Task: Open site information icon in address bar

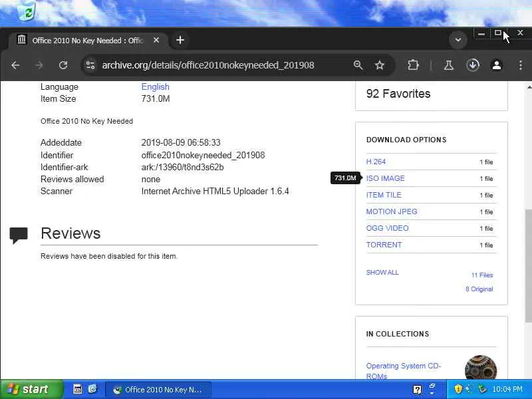Action: coord(90,65)
